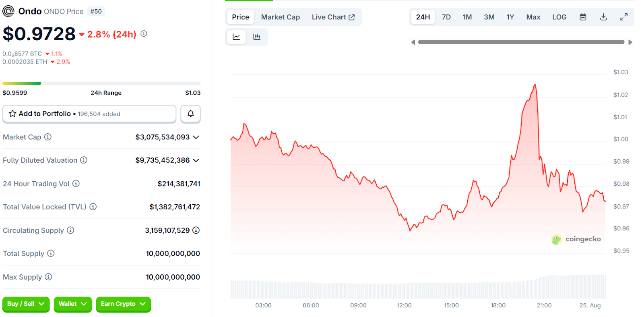The image size is (644, 317).
Task: Click the price alert bell icon
Action: (x=190, y=114)
